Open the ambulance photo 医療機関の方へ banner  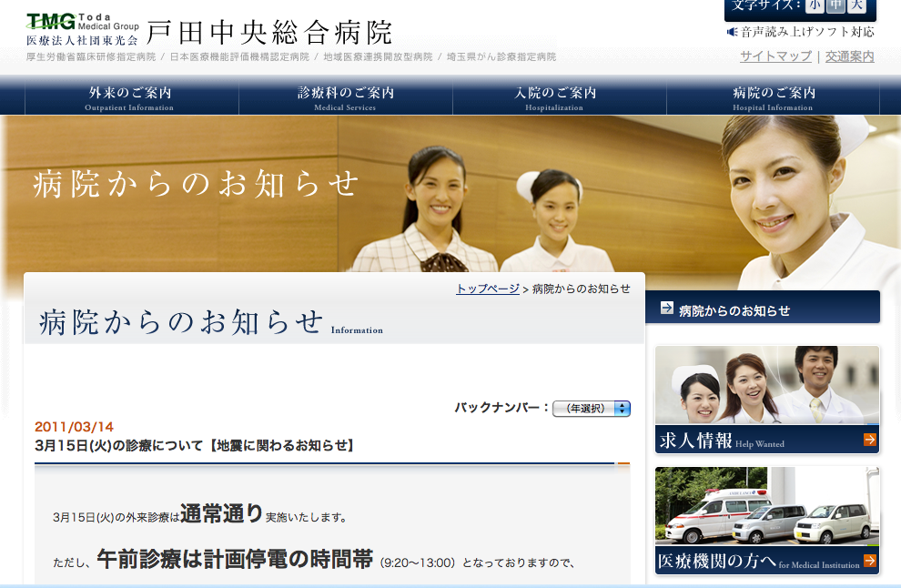tap(767, 520)
